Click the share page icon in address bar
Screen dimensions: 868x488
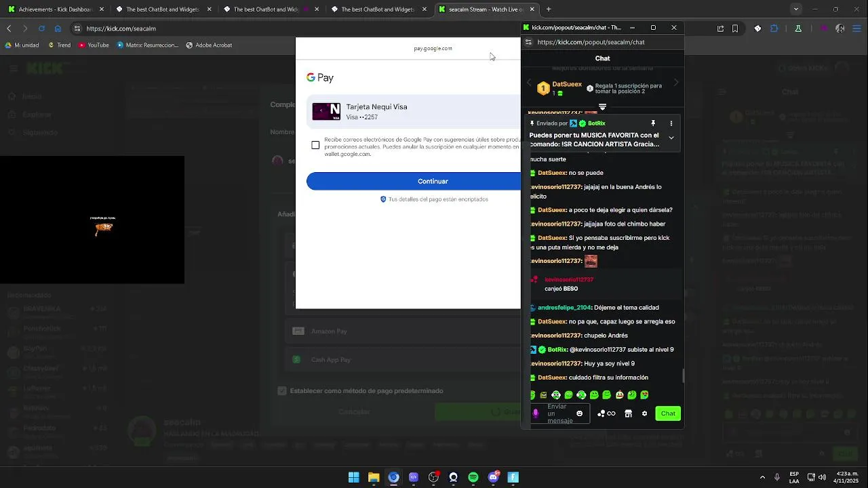(x=720, y=28)
